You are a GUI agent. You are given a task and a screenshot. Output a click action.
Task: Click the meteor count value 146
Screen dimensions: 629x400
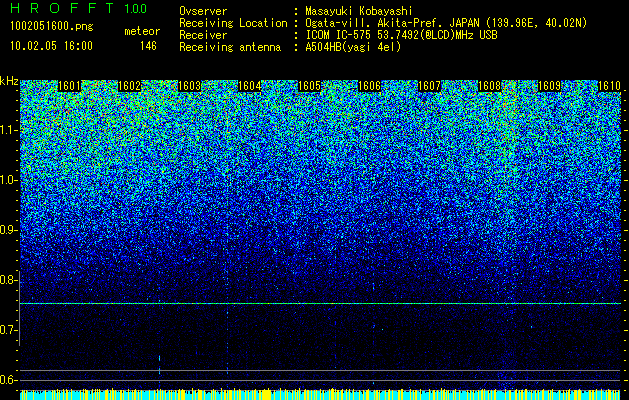(148, 46)
